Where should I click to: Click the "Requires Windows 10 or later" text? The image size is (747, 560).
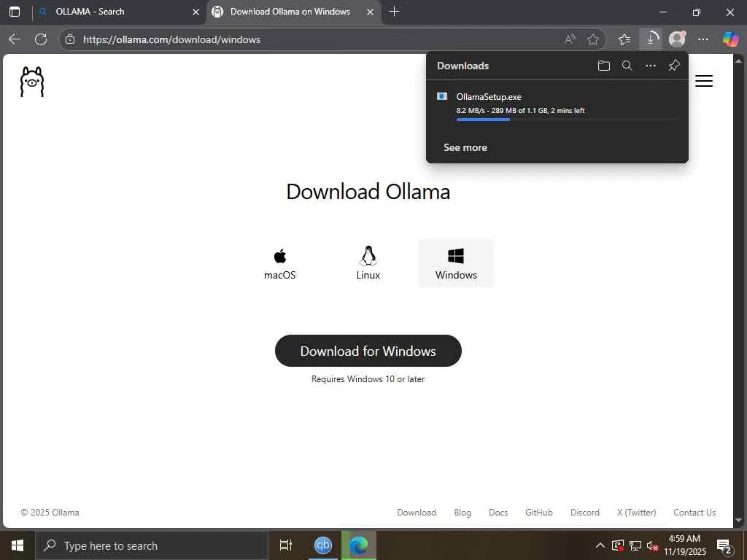(x=368, y=379)
